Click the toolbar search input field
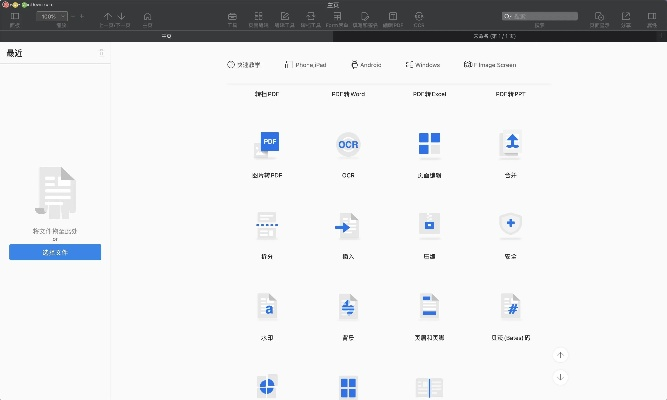The image size is (667, 400). pos(540,17)
